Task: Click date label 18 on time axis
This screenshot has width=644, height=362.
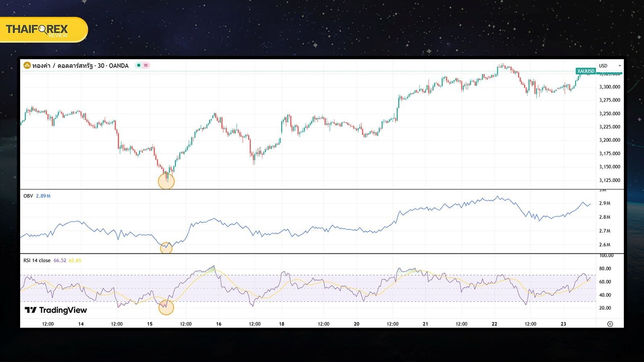Action: point(282,324)
